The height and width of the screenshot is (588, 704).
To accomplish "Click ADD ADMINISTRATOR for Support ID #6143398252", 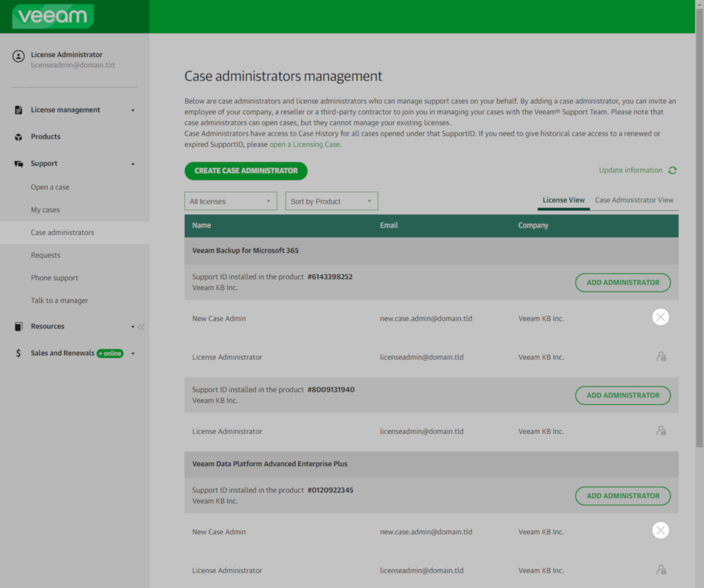I will pos(623,282).
